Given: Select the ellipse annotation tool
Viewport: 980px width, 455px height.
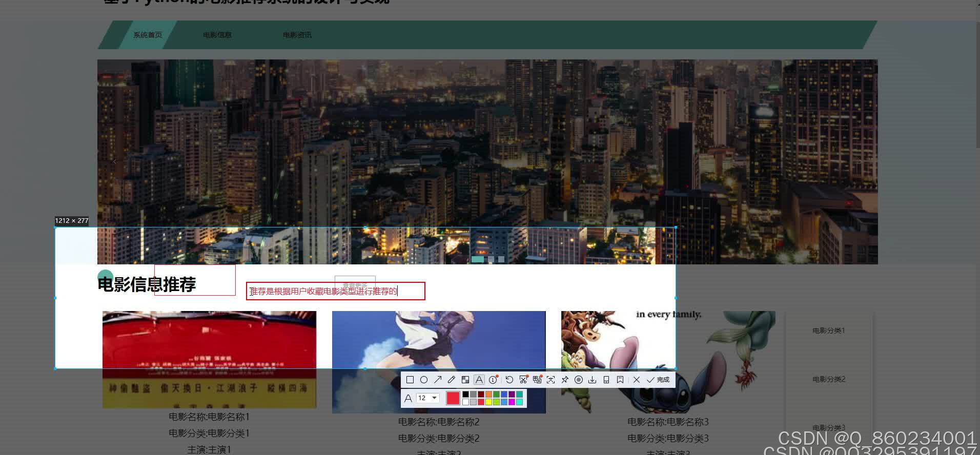Looking at the screenshot, I should [424, 380].
